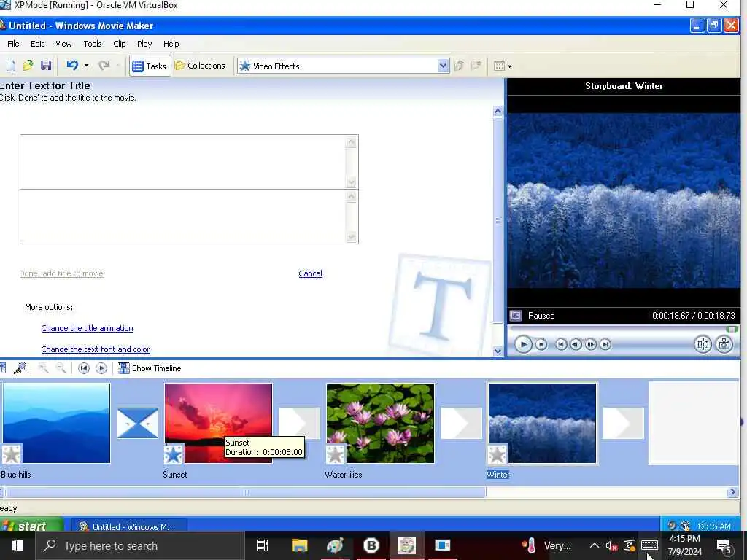Viewport: 747px width, 560px height.
Task: Click the Windows 10 Start button
Action: [x=18, y=545]
